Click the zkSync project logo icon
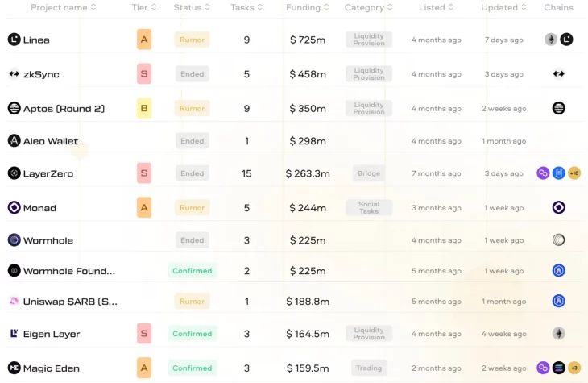 (x=14, y=74)
